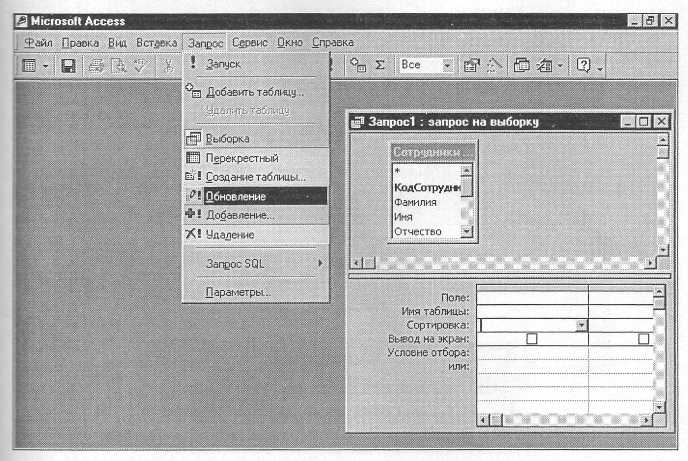Open the Сортировка dropdown in first column
The image size is (688, 461).
(x=581, y=325)
